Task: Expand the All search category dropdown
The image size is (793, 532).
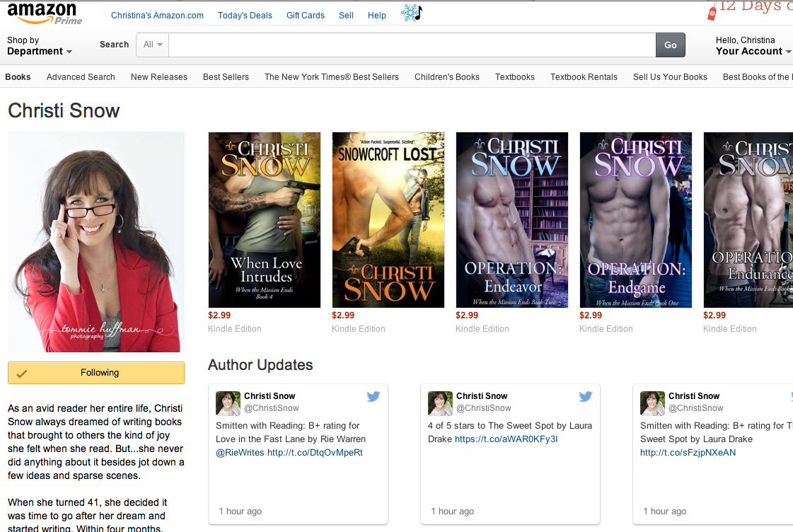Action: pos(153,45)
